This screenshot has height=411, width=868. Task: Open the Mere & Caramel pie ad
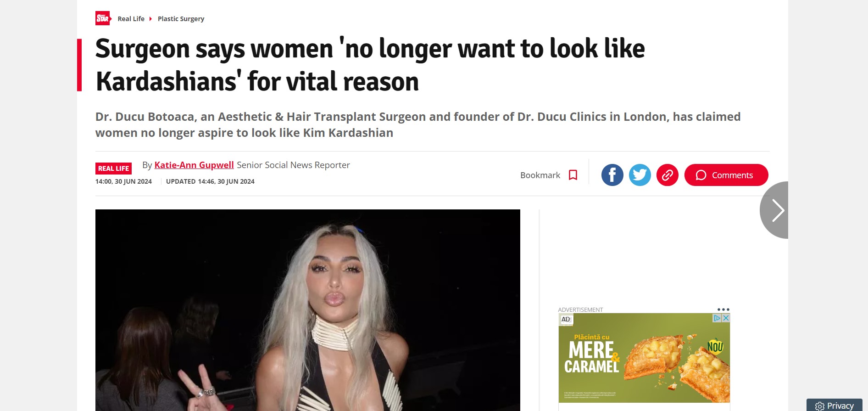coord(644,358)
